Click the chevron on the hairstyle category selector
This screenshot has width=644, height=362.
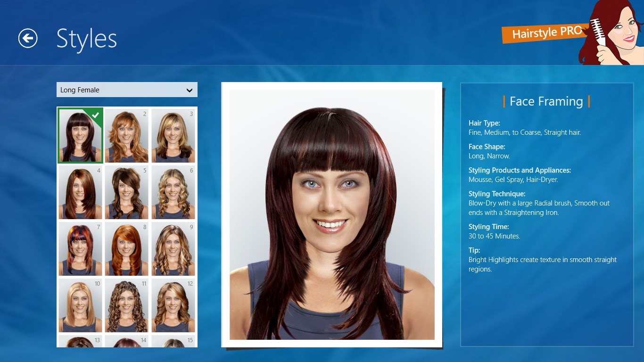pos(189,90)
